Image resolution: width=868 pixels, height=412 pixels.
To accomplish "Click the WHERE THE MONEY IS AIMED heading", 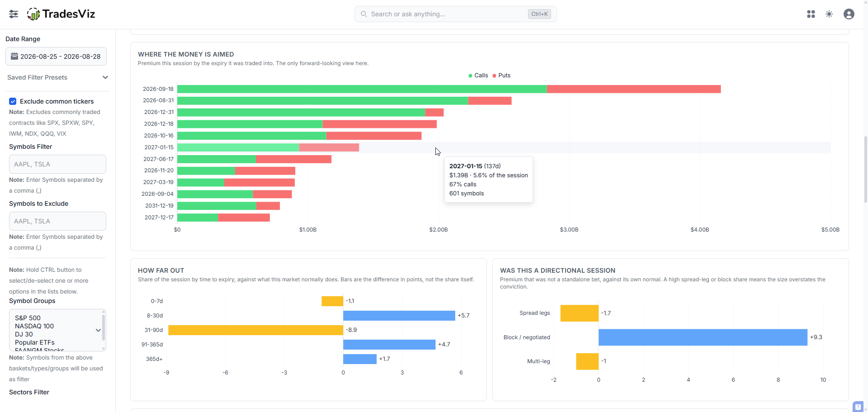I will (x=186, y=54).
